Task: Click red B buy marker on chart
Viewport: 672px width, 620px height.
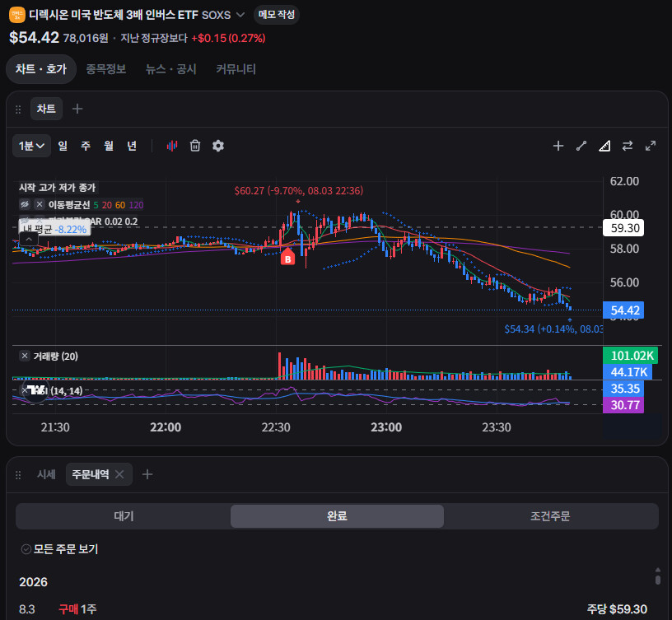Action: [x=287, y=258]
